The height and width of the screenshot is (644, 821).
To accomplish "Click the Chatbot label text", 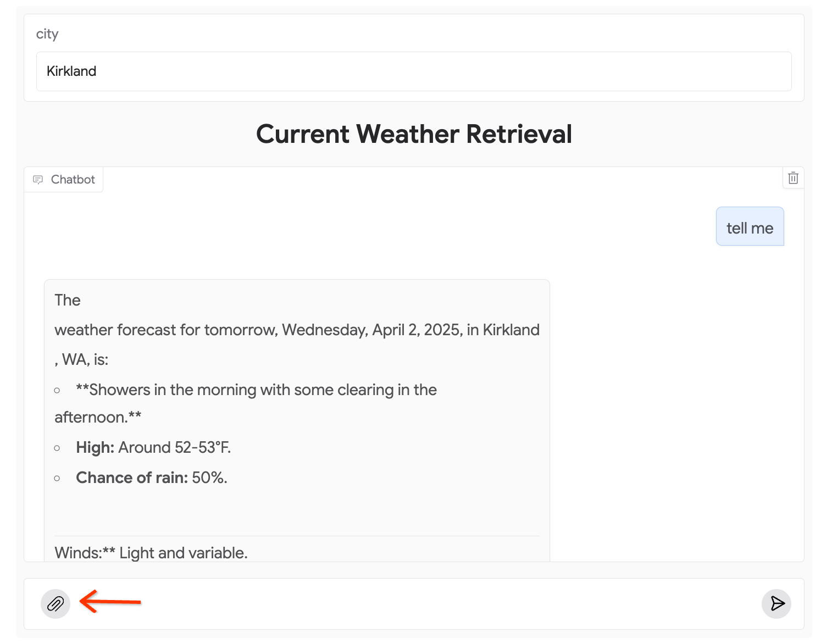I will point(73,180).
